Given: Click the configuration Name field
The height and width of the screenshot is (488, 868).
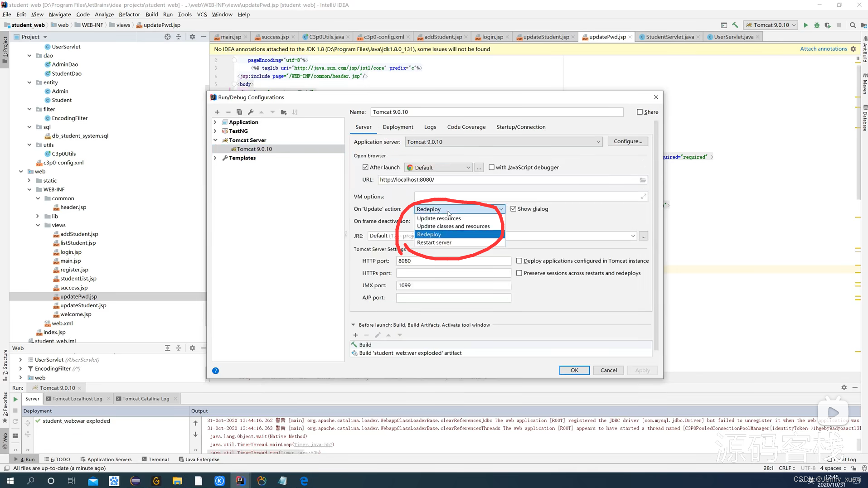Looking at the screenshot, I should (x=497, y=112).
